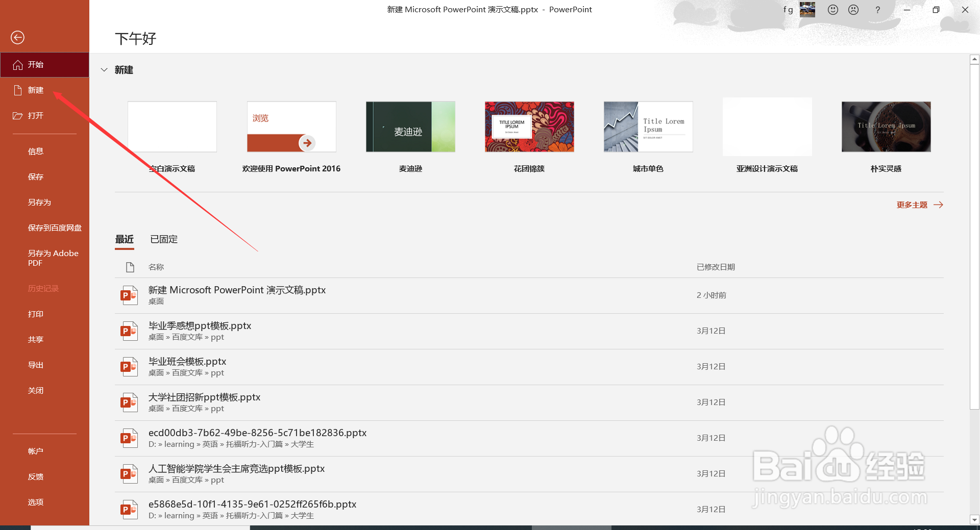Click the 已修改日期 column header
This screenshot has height=530, width=980.
(x=716, y=267)
